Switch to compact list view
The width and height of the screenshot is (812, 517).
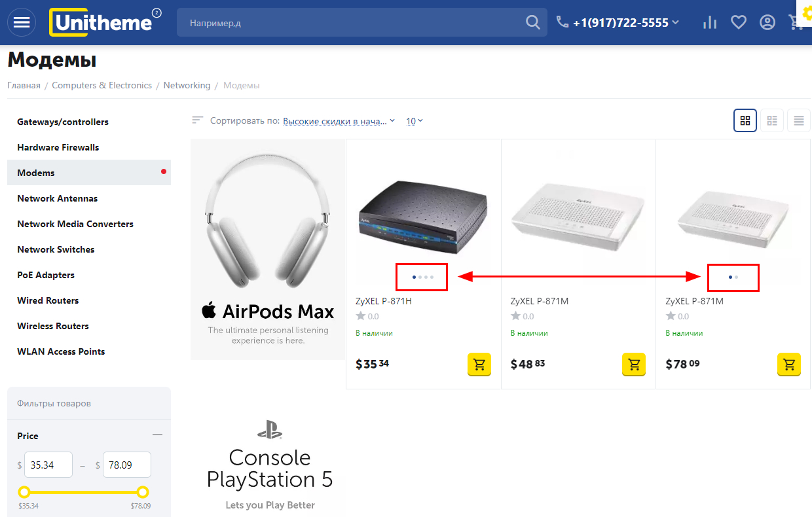[x=772, y=120]
